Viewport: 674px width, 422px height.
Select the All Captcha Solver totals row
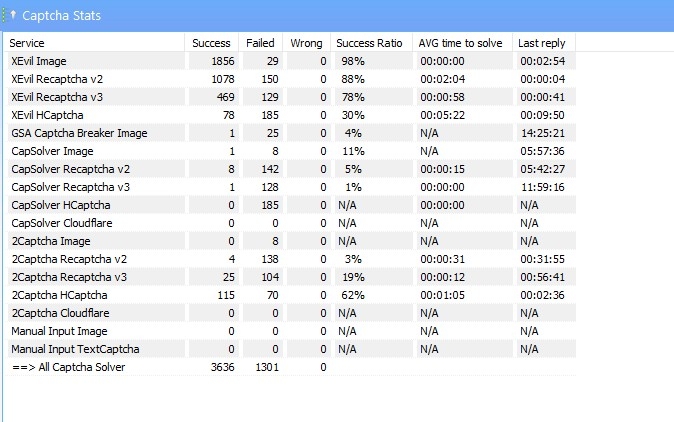(291, 367)
